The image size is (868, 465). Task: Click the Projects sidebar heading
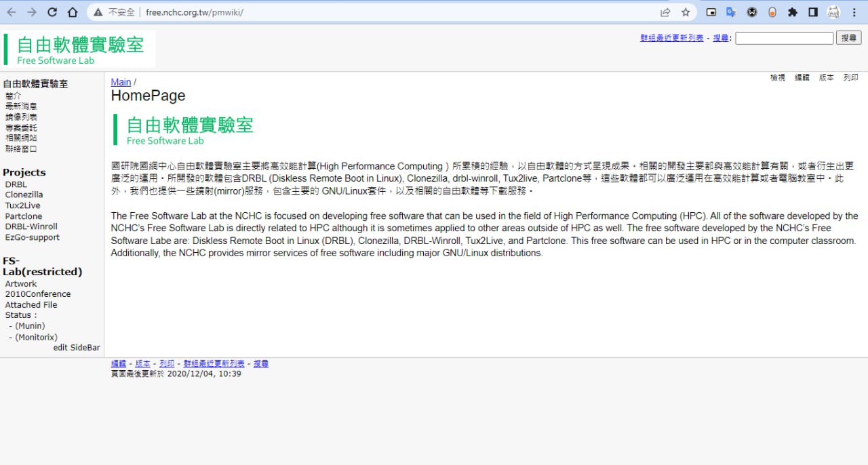(24, 172)
